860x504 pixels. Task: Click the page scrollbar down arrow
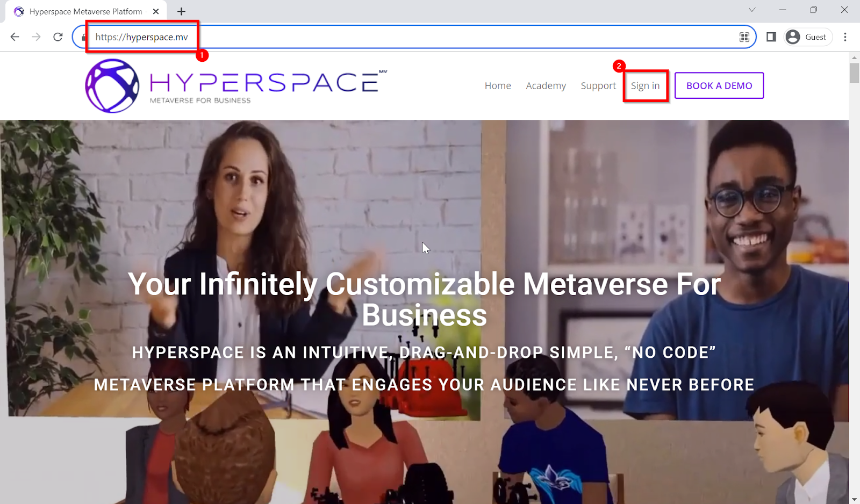pyautogui.click(x=854, y=499)
